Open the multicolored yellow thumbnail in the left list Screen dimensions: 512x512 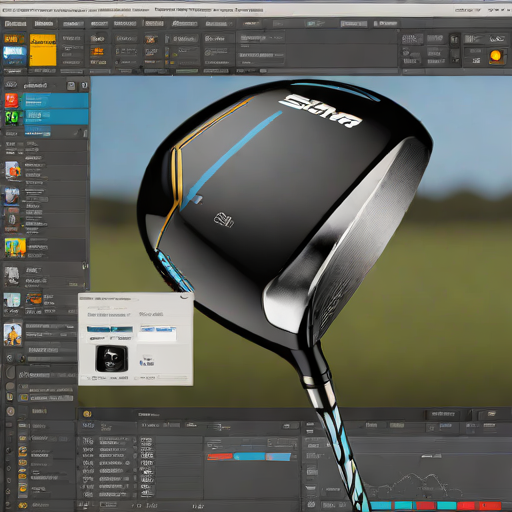coord(15,247)
